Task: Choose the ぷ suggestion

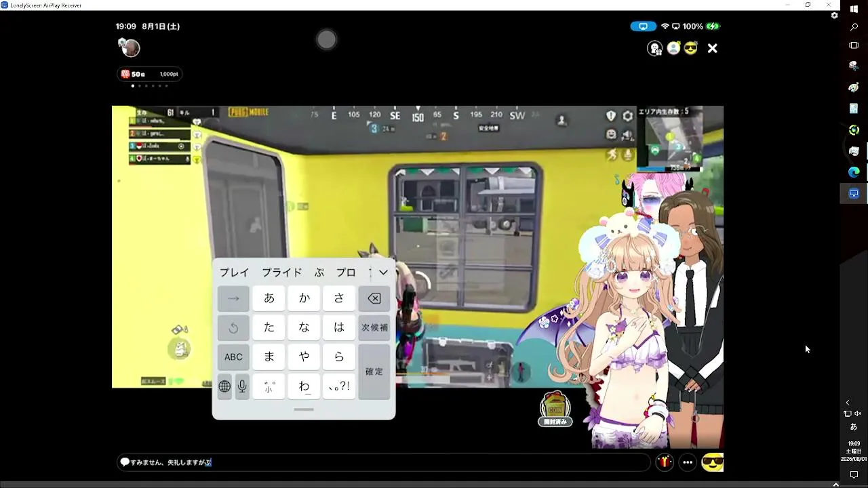Action: [x=319, y=272]
